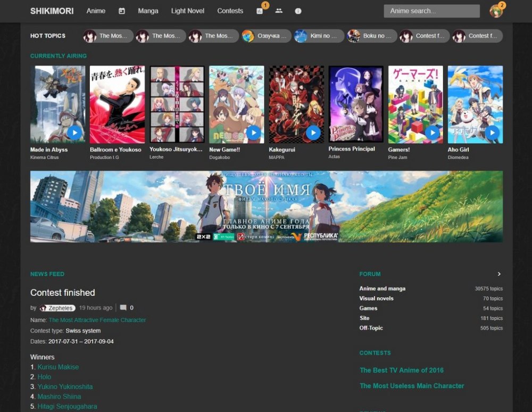Screen dimensions: 532x412
Task: Open the Manga menu
Action: (148, 11)
